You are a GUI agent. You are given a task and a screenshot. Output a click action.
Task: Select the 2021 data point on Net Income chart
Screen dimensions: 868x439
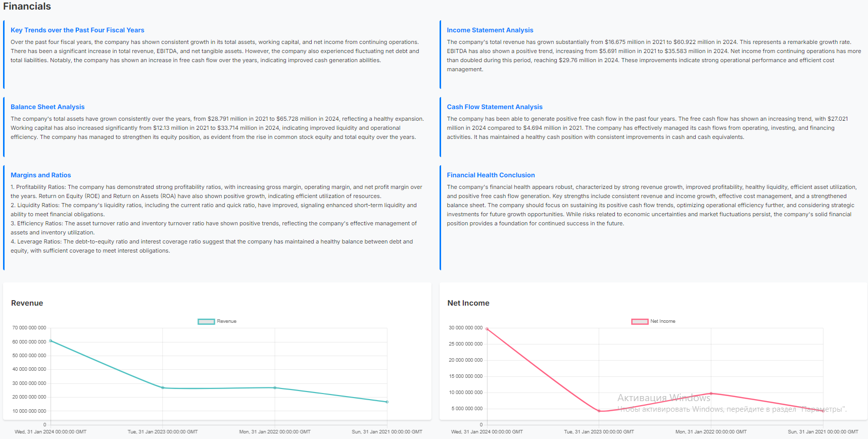823,411
